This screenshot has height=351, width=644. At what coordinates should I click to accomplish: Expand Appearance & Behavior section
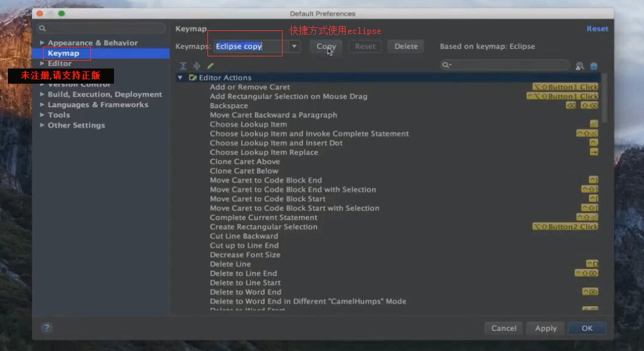pyautogui.click(x=42, y=42)
